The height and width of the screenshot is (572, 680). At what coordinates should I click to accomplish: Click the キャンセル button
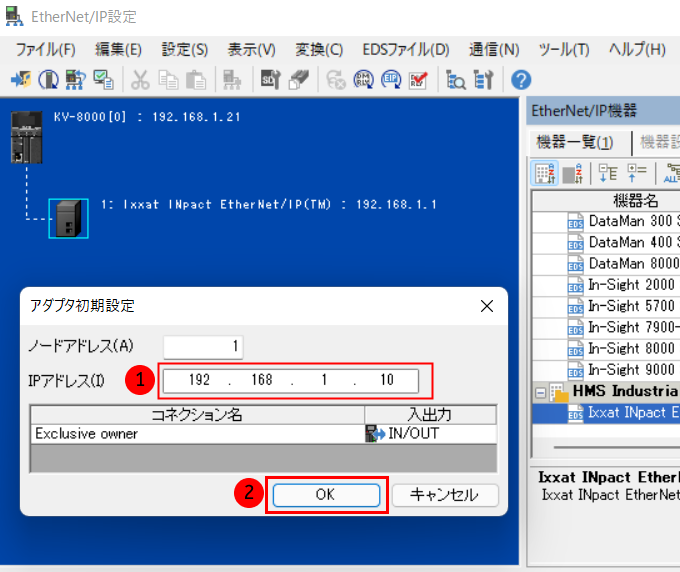tap(445, 495)
